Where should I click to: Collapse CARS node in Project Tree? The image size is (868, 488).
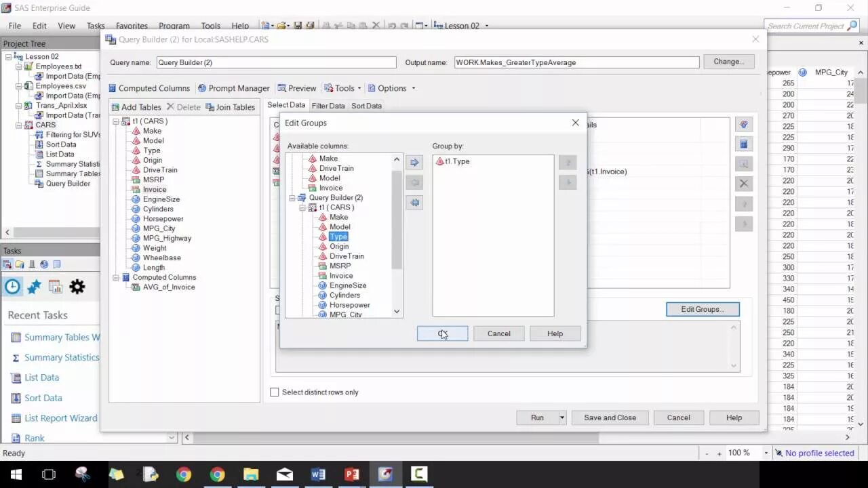click(x=18, y=125)
